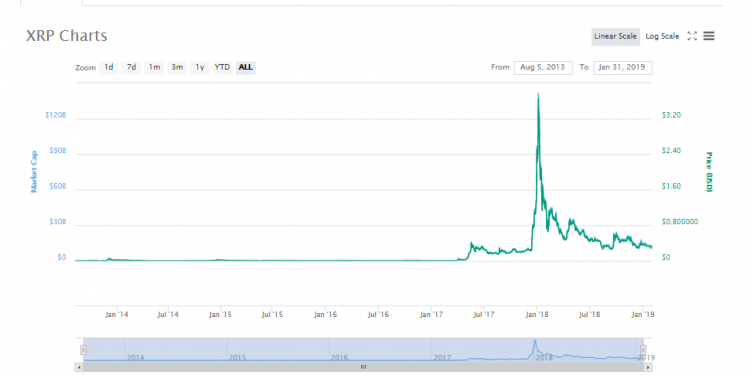The width and height of the screenshot is (750, 375).
Task: Click the Jul '17 x-axis label
Action: (484, 314)
